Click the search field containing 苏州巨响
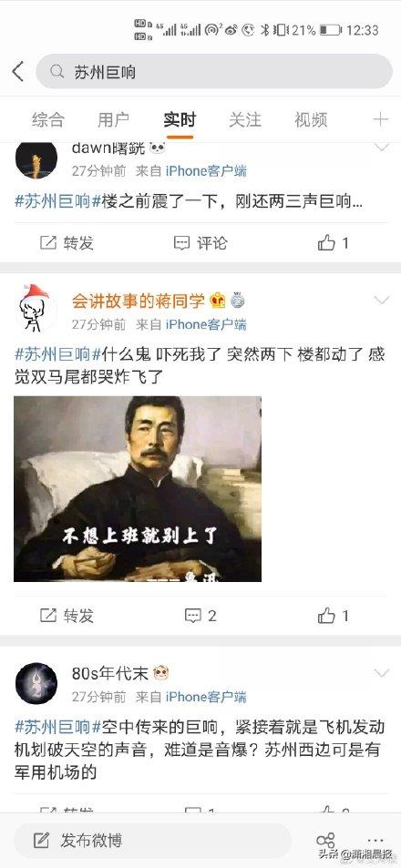 click(x=214, y=72)
